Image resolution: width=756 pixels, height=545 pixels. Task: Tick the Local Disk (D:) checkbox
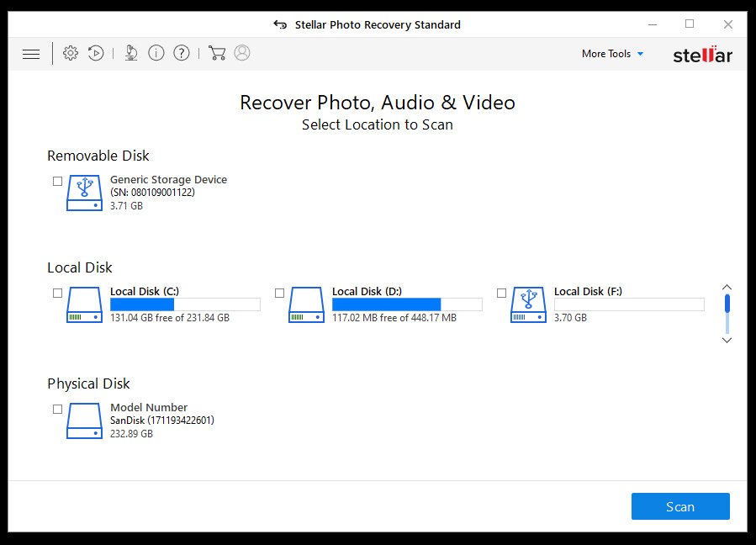tap(279, 293)
